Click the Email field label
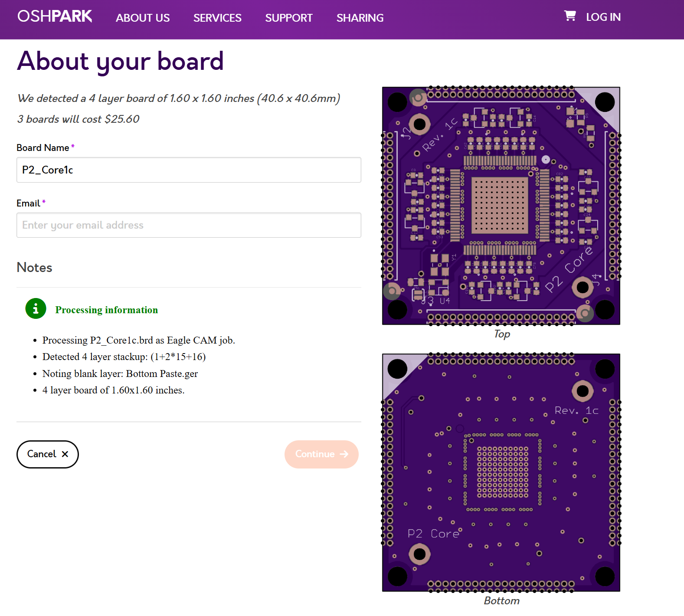The image size is (684, 616). tap(28, 203)
